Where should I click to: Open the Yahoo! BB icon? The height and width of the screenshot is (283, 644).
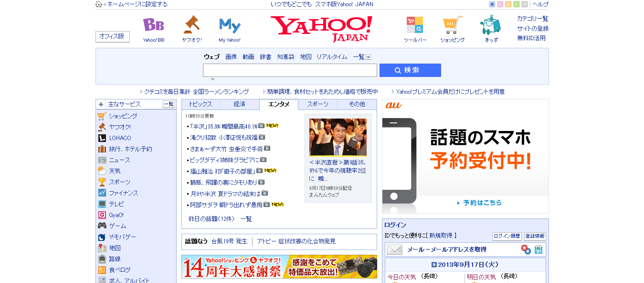click(153, 25)
